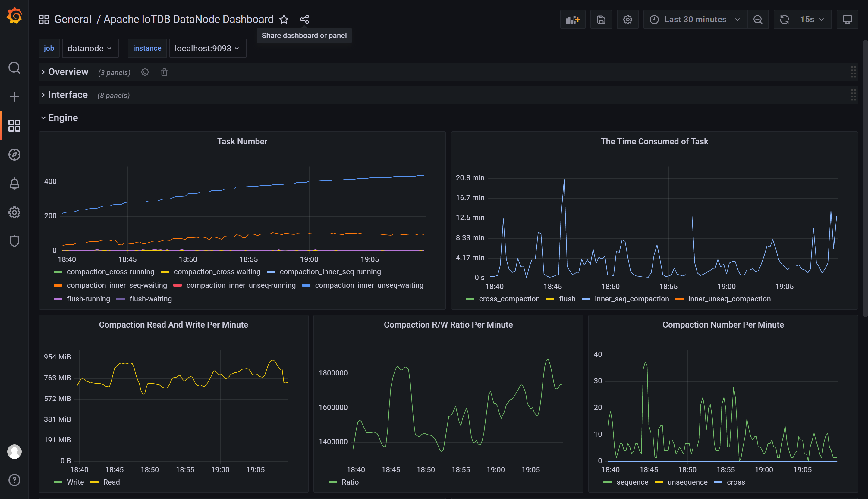The image size is (868, 499).
Task: Open the Last 30 minutes time picker
Action: tap(695, 20)
